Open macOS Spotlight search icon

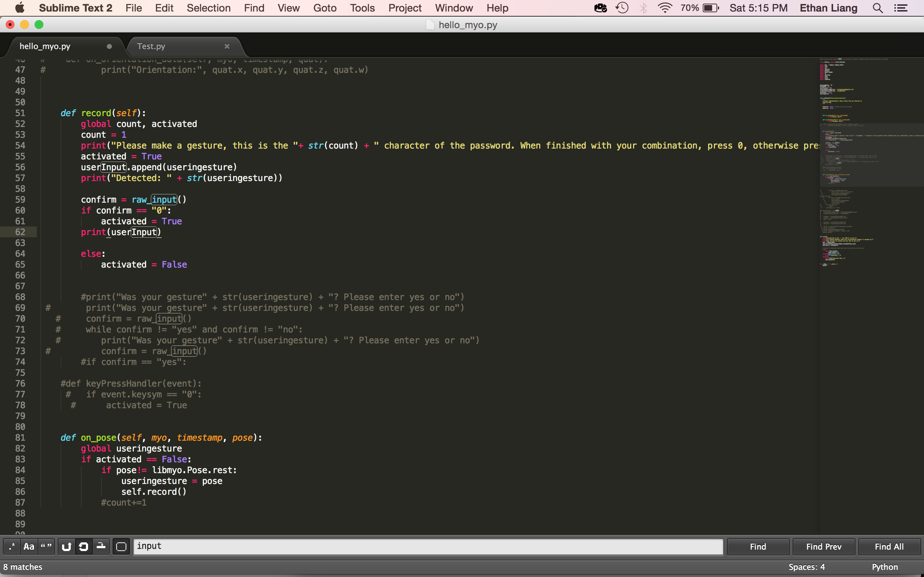pos(877,8)
